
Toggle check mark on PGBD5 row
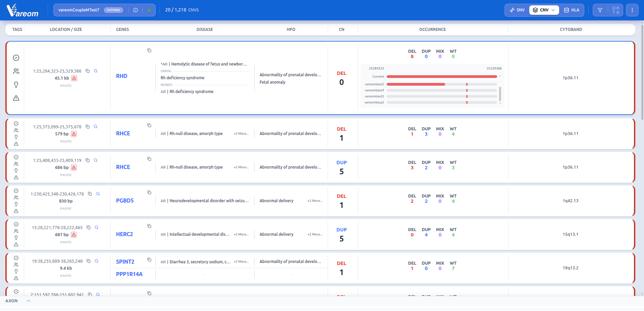pyautogui.click(x=16, y=191)
